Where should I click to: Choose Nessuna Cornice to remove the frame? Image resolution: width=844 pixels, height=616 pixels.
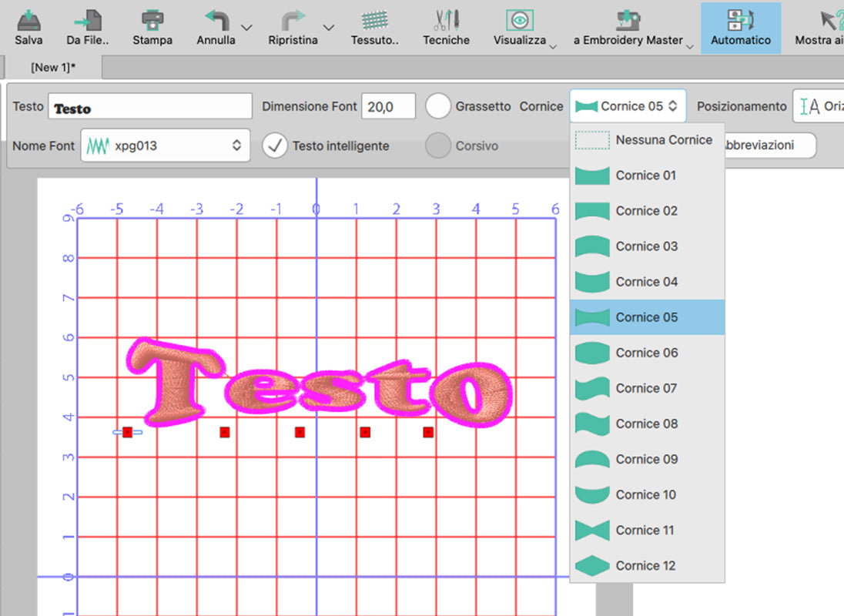point(664,139)
